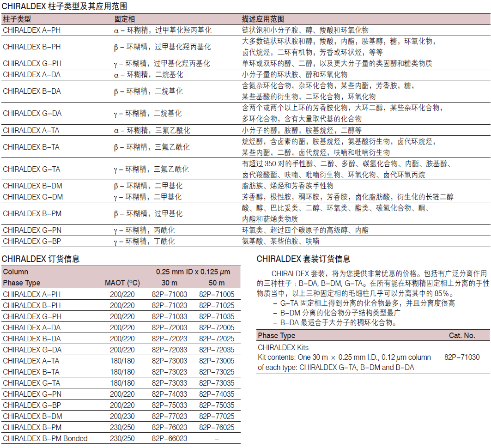The image size is (491, 448).
Task: Select "β – 环糊精，三氟乙酰化" cell
Action: click(x=152, y=147)
